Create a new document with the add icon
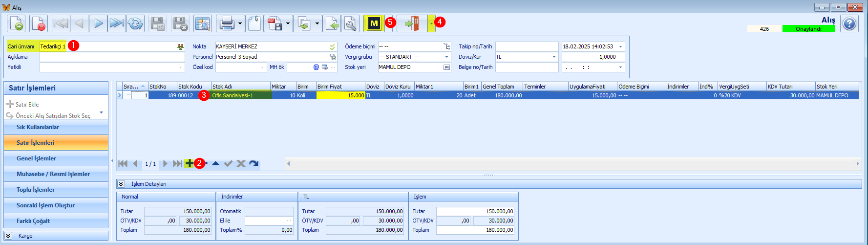This screenshot has width=868, height=245. (16, 23)
